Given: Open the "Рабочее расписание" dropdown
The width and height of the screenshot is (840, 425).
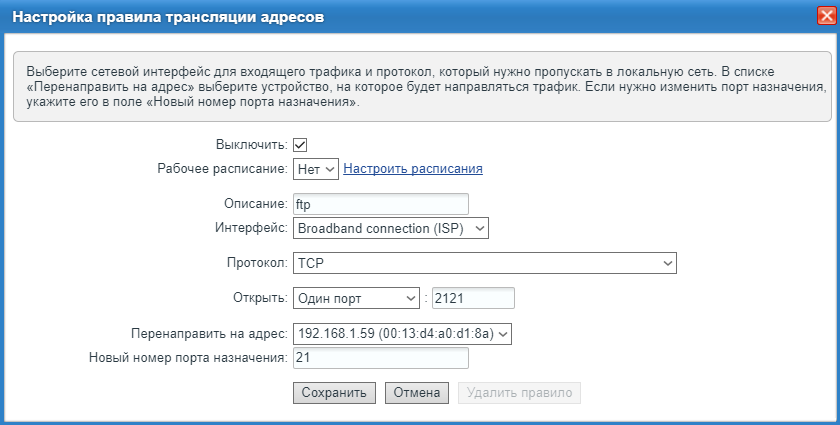Looking at the screenshot, I should (316, 169).
